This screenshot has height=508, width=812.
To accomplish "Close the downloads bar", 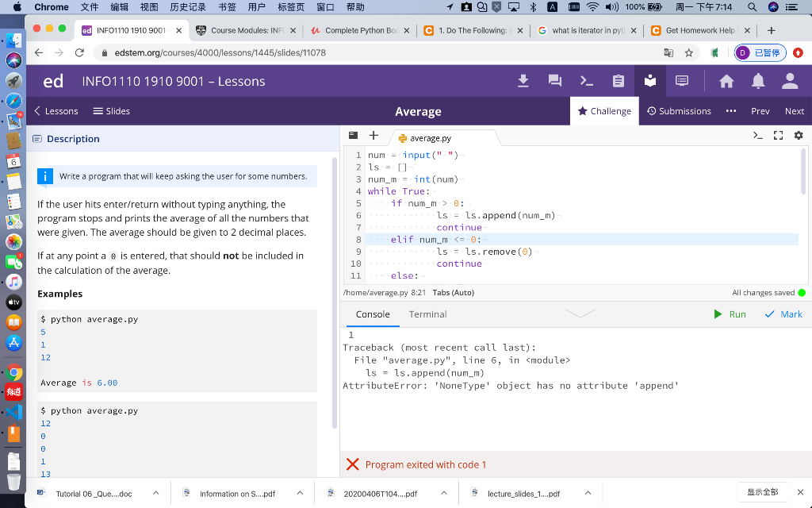I will 800,492.
